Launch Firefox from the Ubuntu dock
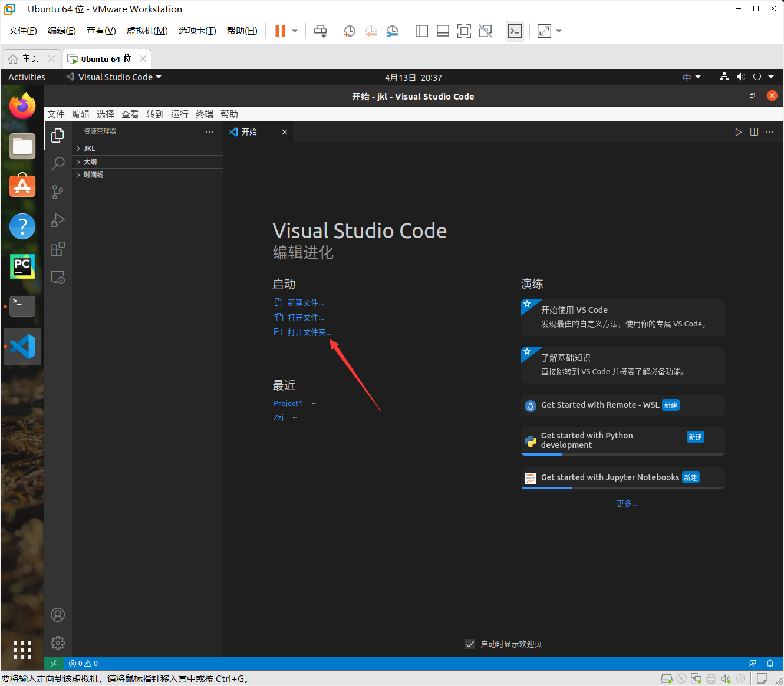The width and height of the screenshot is (784, 686). [x=22, y=106]
